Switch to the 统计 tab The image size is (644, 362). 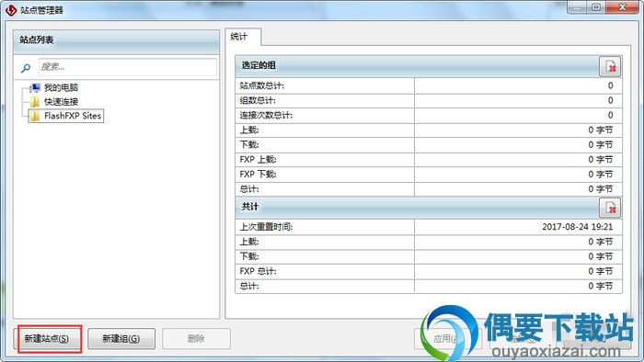(x=239, y=37)
